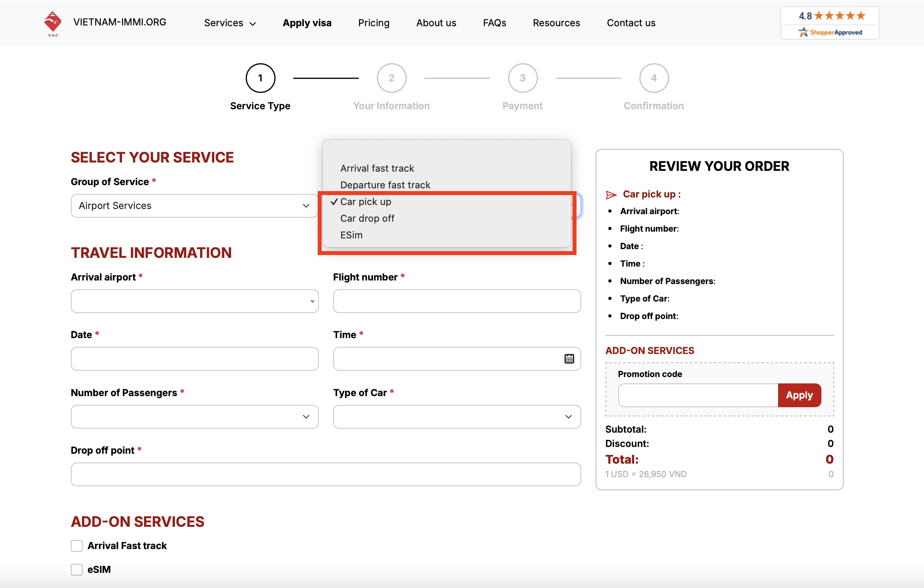This screenshot has width=924, height=588.
Task: Open the Group of Service dropdown
Action: point(194,206)
